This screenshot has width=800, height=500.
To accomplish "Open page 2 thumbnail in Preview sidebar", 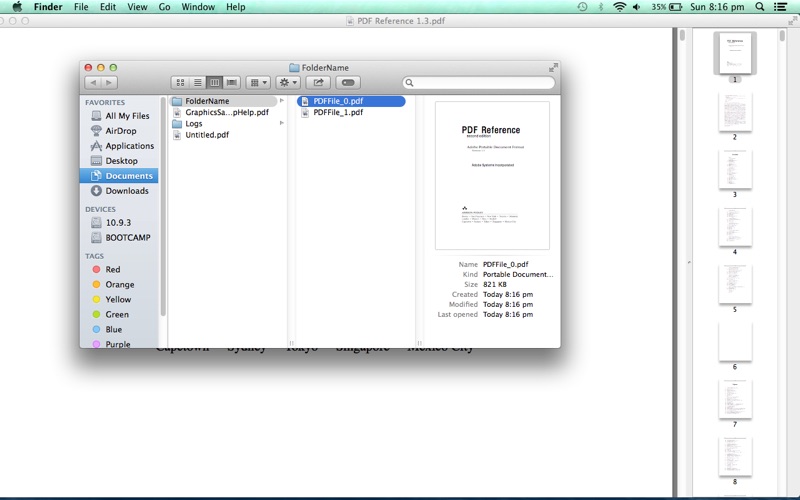I will tap(735, 112).
